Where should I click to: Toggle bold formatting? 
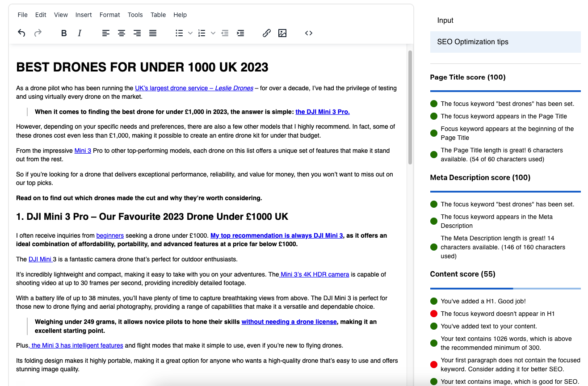64,33
